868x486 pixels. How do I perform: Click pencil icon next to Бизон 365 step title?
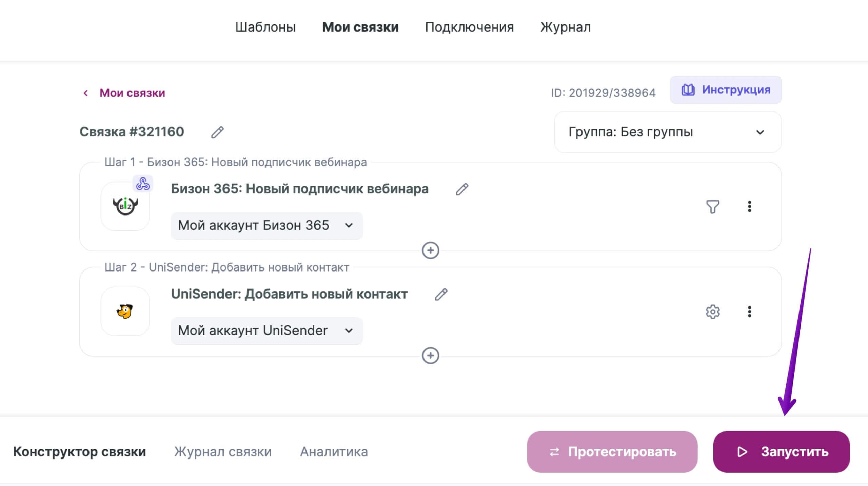point(462,189)
